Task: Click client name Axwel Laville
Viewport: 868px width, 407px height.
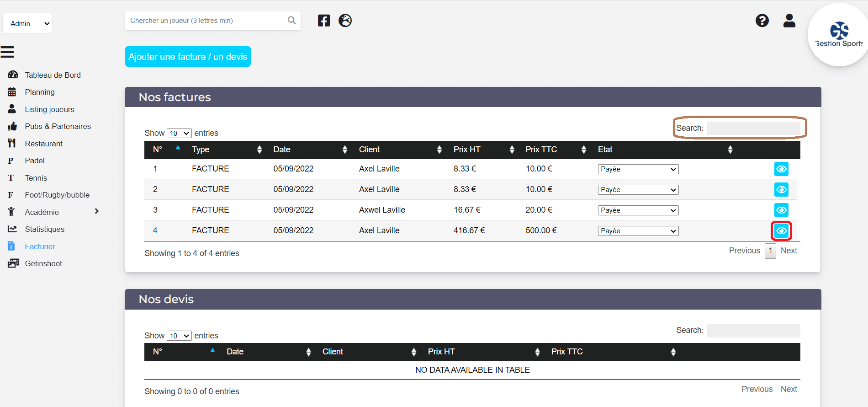Action: 382,210
